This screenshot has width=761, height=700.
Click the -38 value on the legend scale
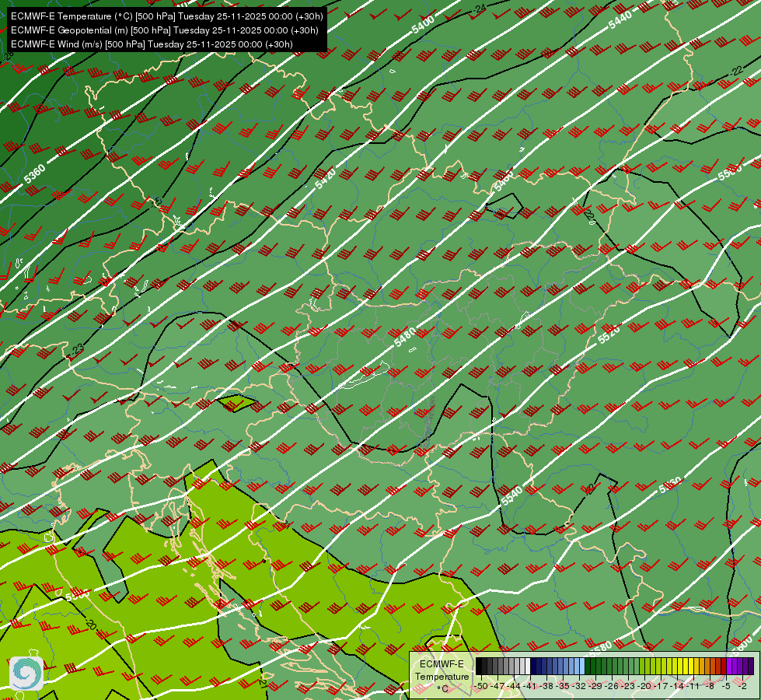546,686
